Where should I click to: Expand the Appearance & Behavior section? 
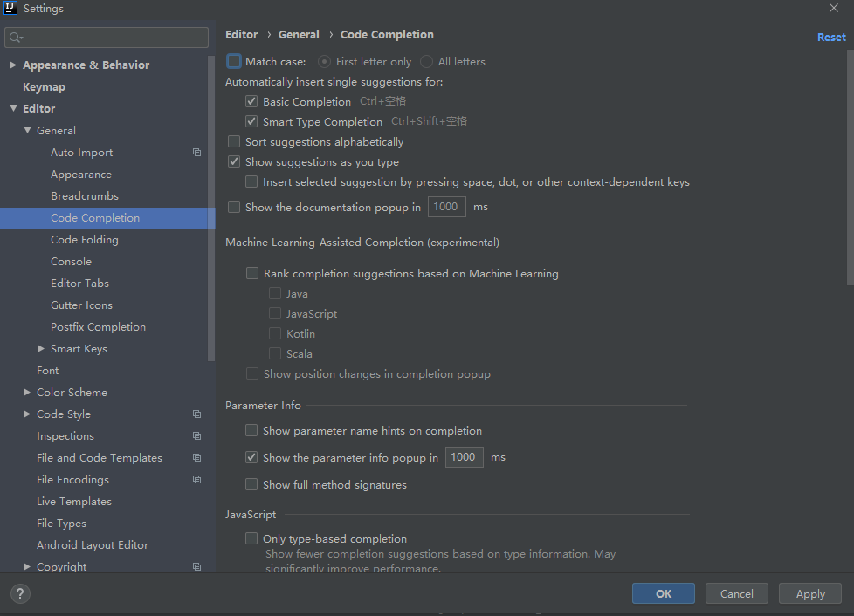pos(13,65)
